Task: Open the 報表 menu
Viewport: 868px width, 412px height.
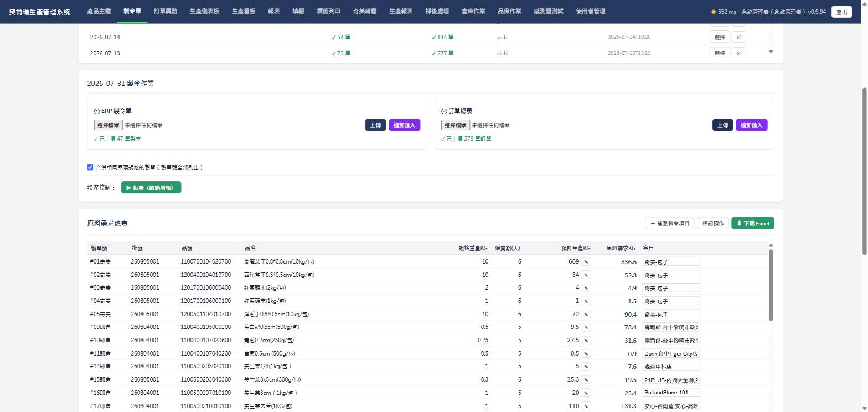Action: click(273, 11)
